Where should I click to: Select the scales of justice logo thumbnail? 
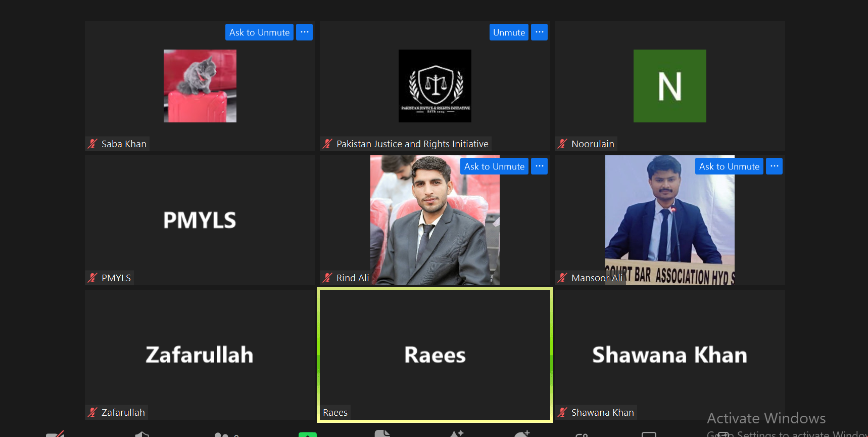point(435,86)
